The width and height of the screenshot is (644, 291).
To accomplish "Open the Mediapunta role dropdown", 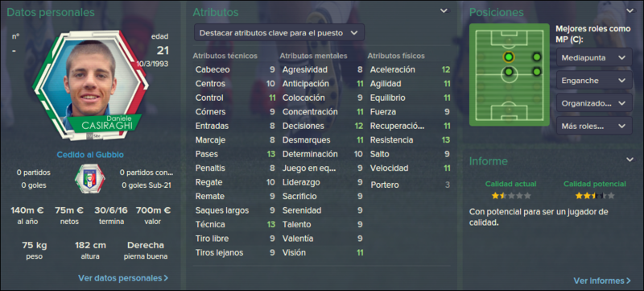I will tap(594, 58).
